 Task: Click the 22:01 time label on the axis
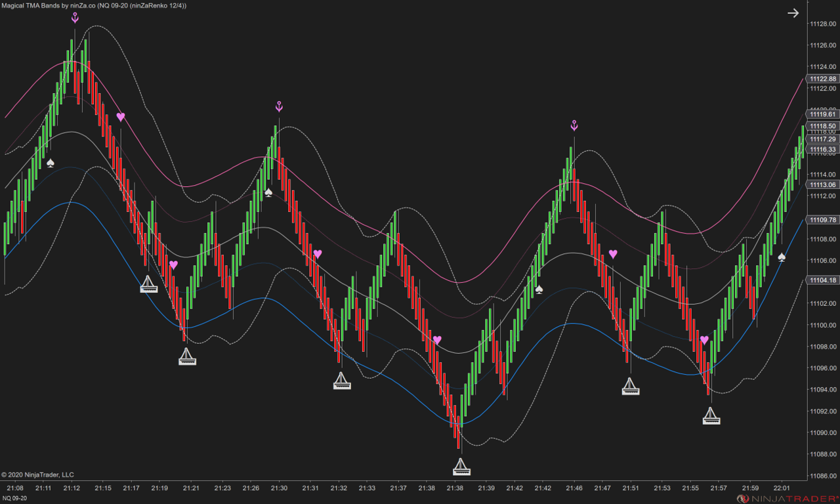click(x=782, y=488)
